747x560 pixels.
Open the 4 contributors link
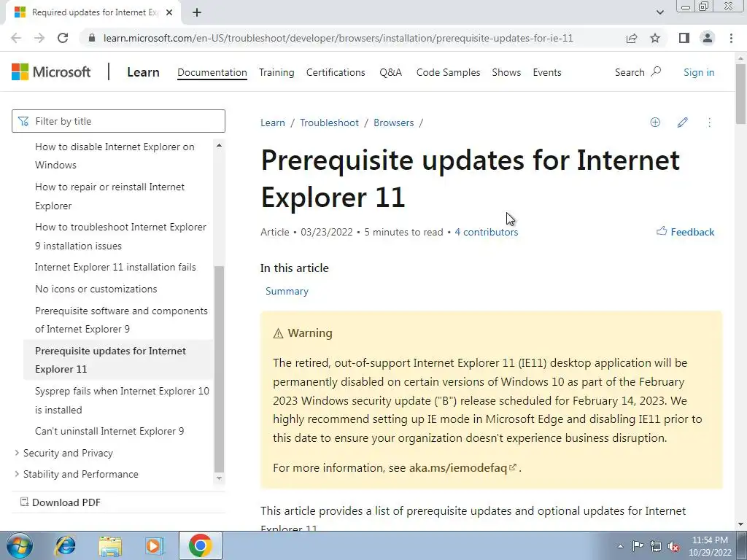(x=487, y=232)
